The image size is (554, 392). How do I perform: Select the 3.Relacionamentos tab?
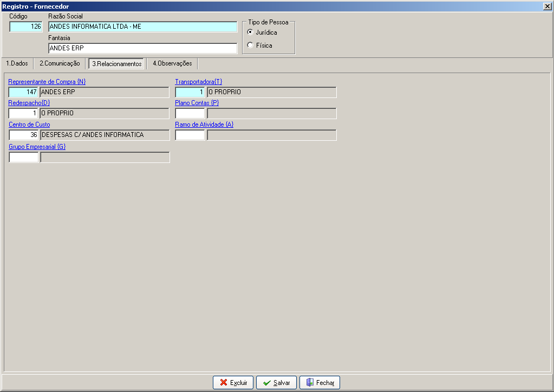[116, 63]
